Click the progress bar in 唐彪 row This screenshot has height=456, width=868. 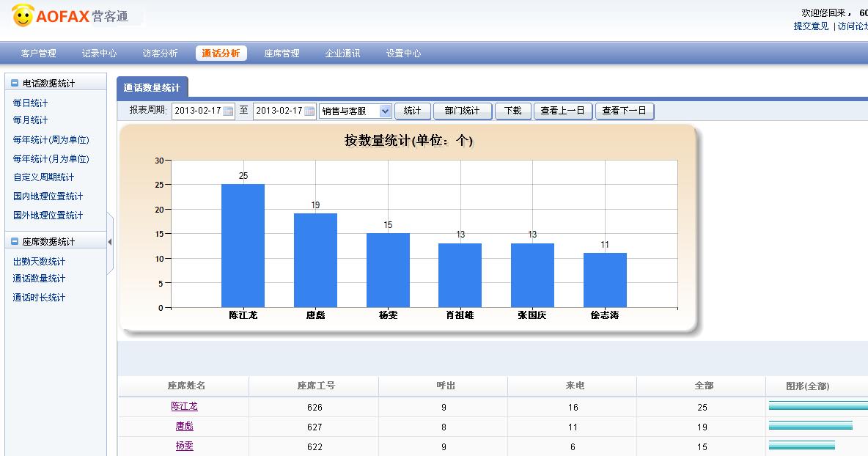(x=811, y=425)
